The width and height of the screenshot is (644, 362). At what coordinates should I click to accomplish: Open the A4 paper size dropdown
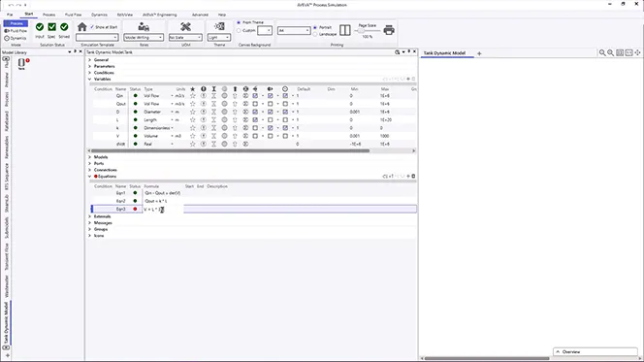294,30
